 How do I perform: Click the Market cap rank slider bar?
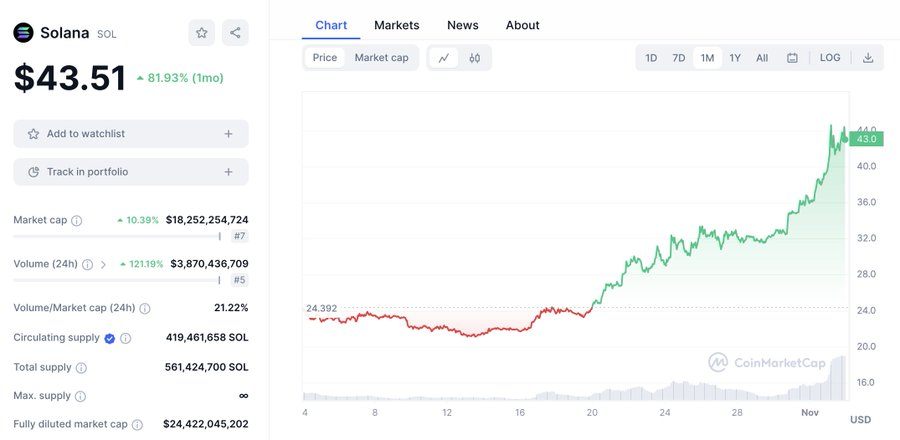pos(117,237)
